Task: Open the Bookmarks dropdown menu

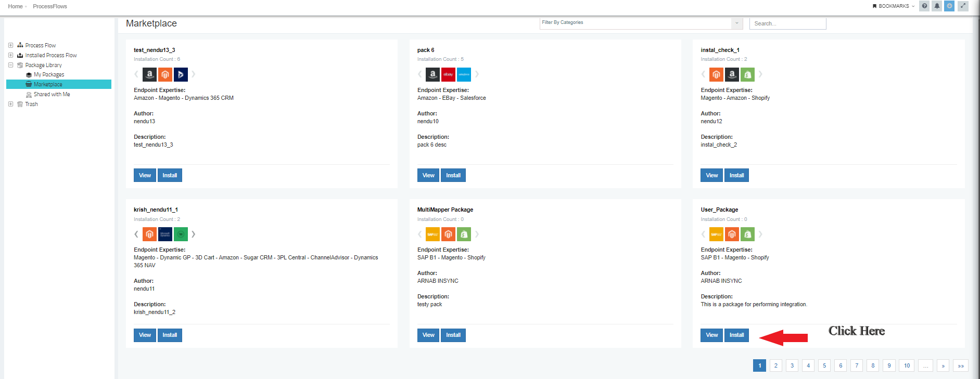Action: click(x=894, y=6)
